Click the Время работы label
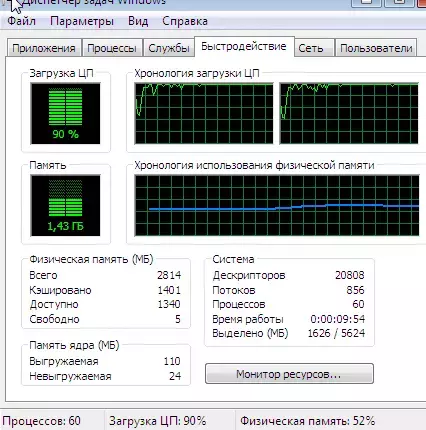 pyautogui.click(x=248, y=319)
